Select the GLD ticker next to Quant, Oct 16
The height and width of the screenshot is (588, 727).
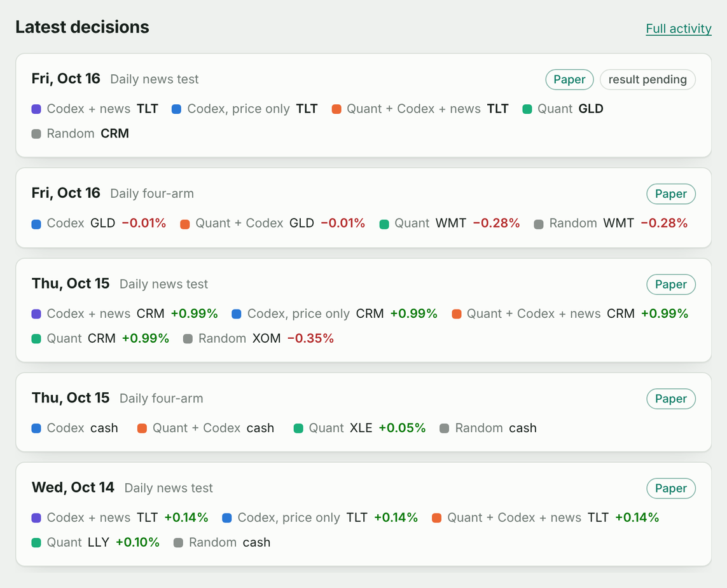pos(591,109)
